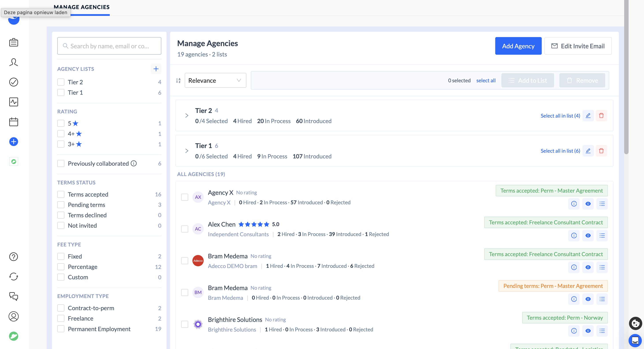
Task: Open the Brighthire Solutions company link
Action: (232, 330)
